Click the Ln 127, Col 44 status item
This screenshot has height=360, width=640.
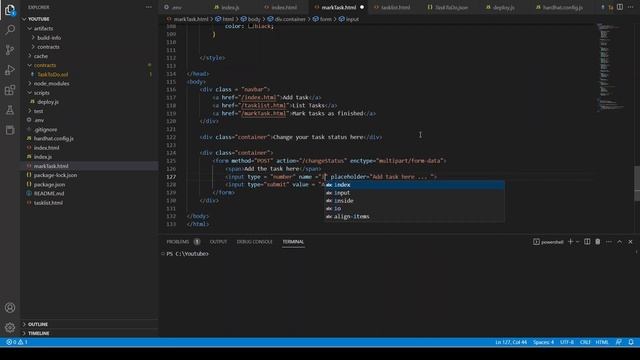tap(511, 342)
